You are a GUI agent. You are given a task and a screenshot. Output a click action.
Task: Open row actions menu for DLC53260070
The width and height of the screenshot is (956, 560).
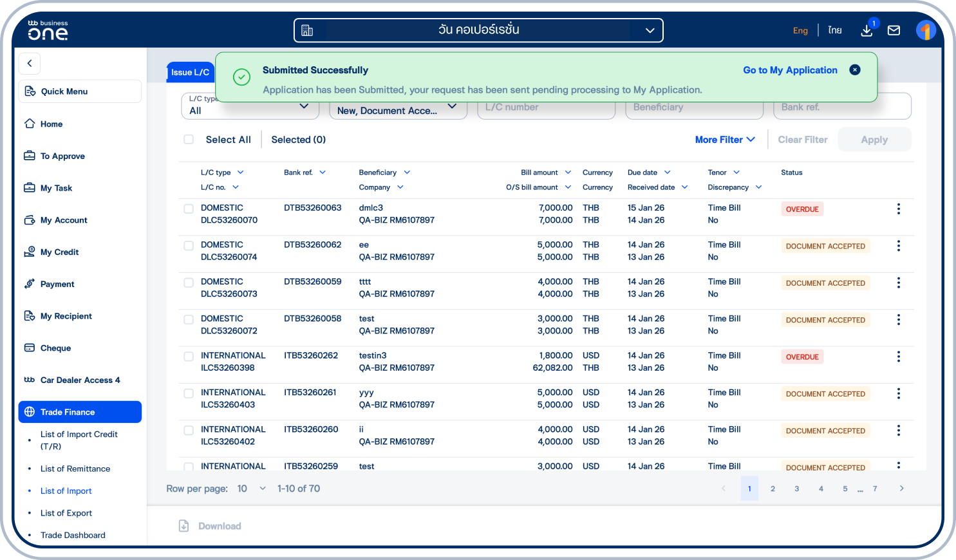(898, 209)
